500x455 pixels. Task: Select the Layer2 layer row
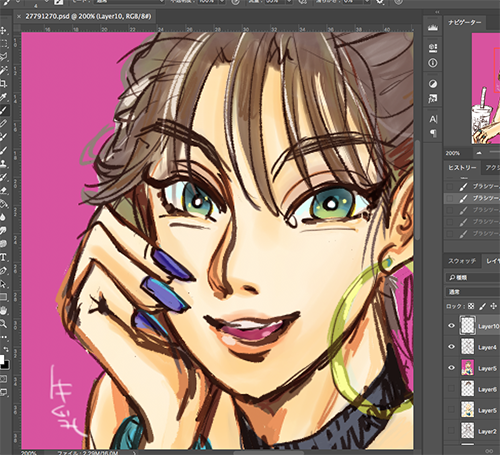[473, 431]
